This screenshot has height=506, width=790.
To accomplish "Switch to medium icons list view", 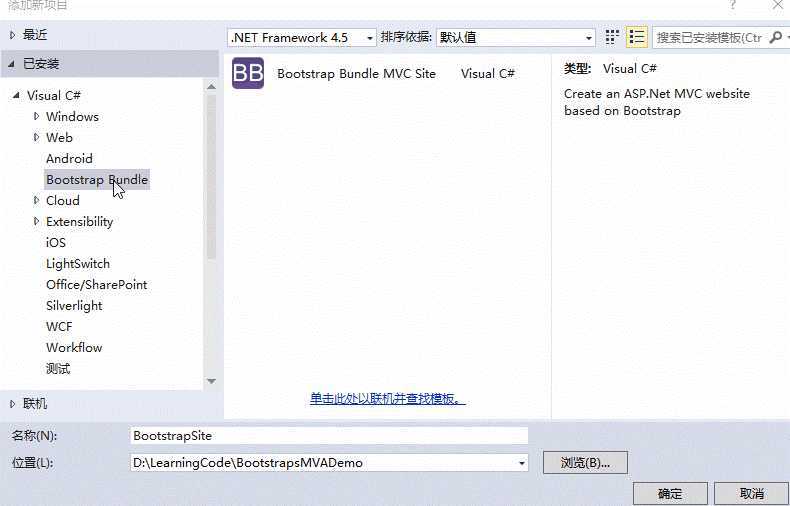I will click(x=637, y=37).
